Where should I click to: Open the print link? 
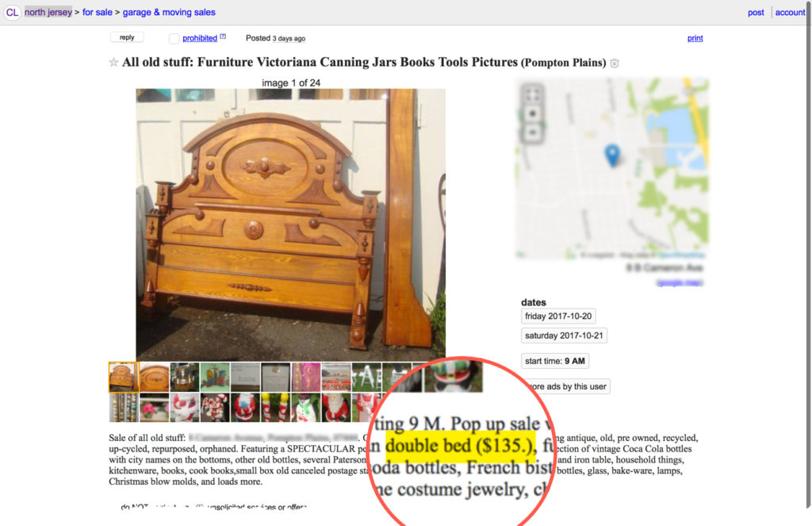point(695,38)
